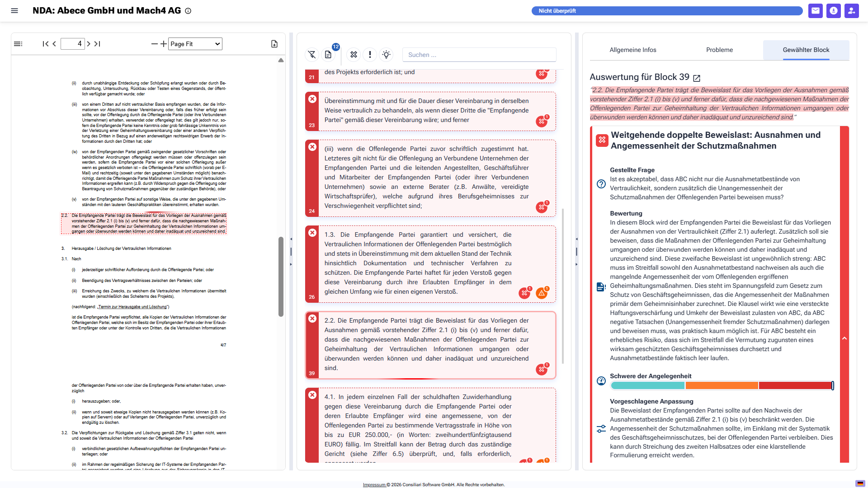The height and width of the screenshot is (488, 868).
Task: Collapse left panel via splitter arrow
Action: tap(291, 239)
